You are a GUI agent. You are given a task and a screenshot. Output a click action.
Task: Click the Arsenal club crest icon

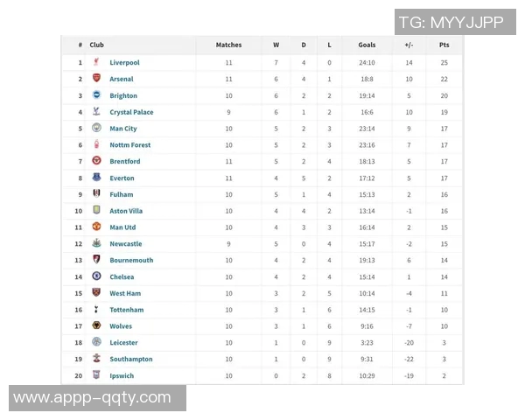96,79
